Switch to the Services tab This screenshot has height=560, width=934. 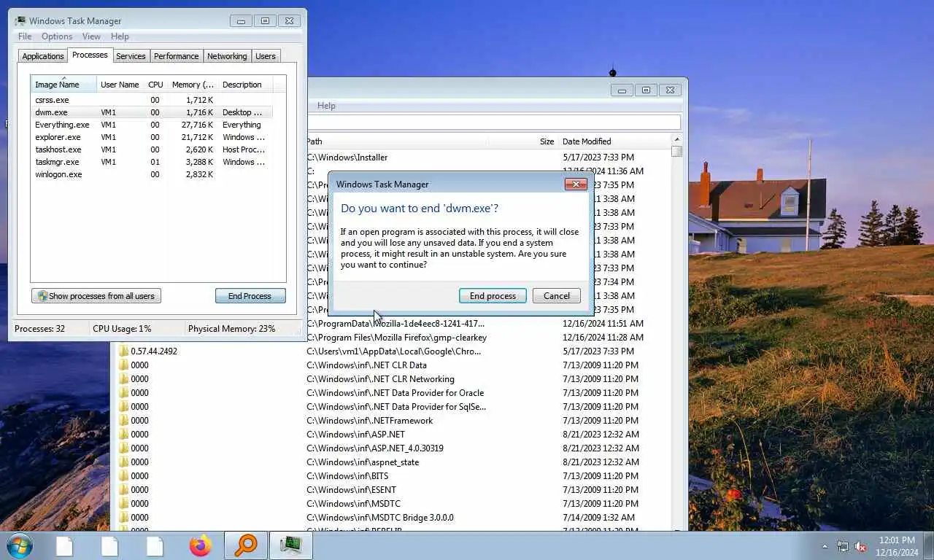131,56
